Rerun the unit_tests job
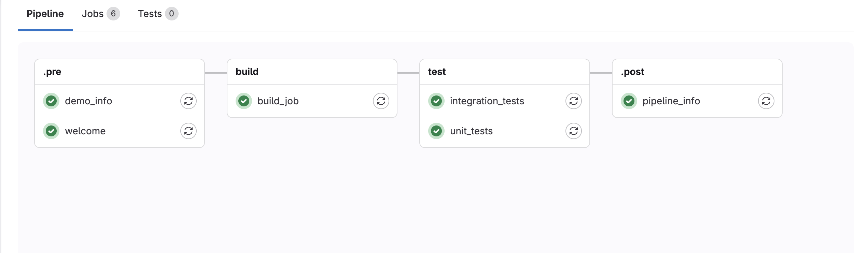The height and width of the screenshot is (253, 868). (574, 131)
